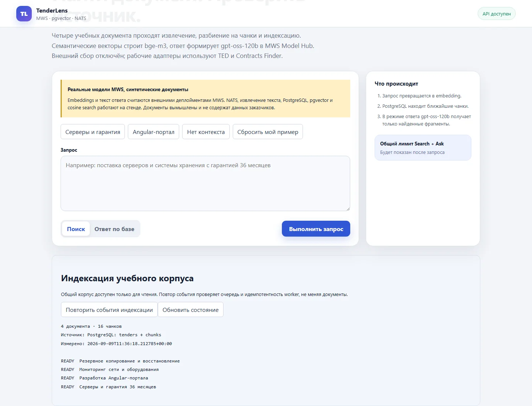Image resolution: width=532 pixels, height=406 pixels.
Task: Click the TenderLens app title text
Action: (x=52, y=10)
